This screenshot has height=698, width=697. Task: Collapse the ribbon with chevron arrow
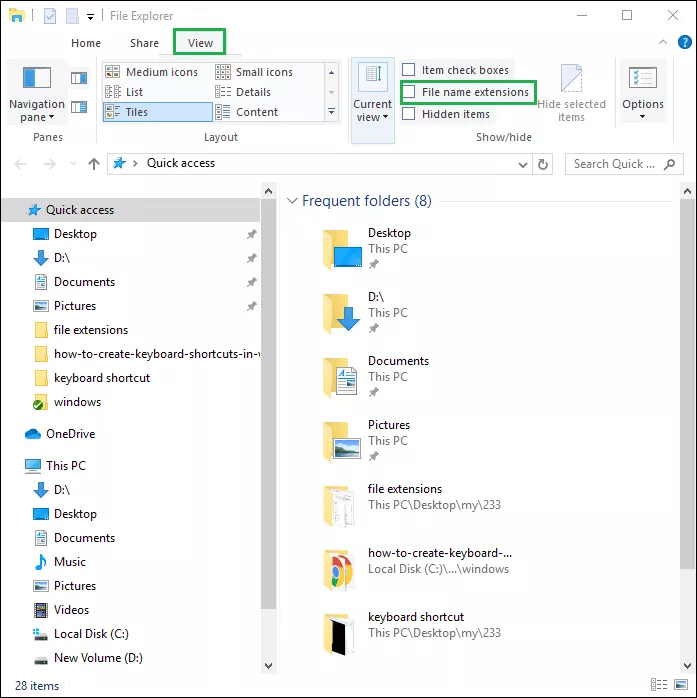coord(663,42)
